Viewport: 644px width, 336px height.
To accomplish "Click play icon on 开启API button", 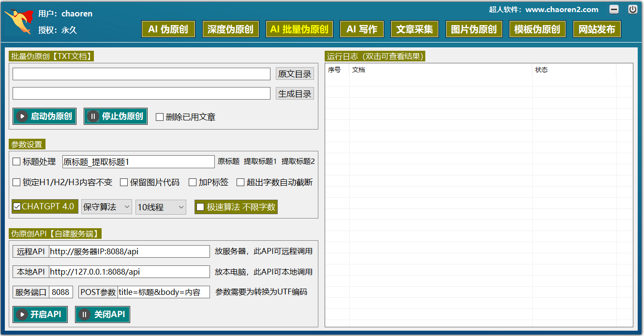I will click(22, 315).
